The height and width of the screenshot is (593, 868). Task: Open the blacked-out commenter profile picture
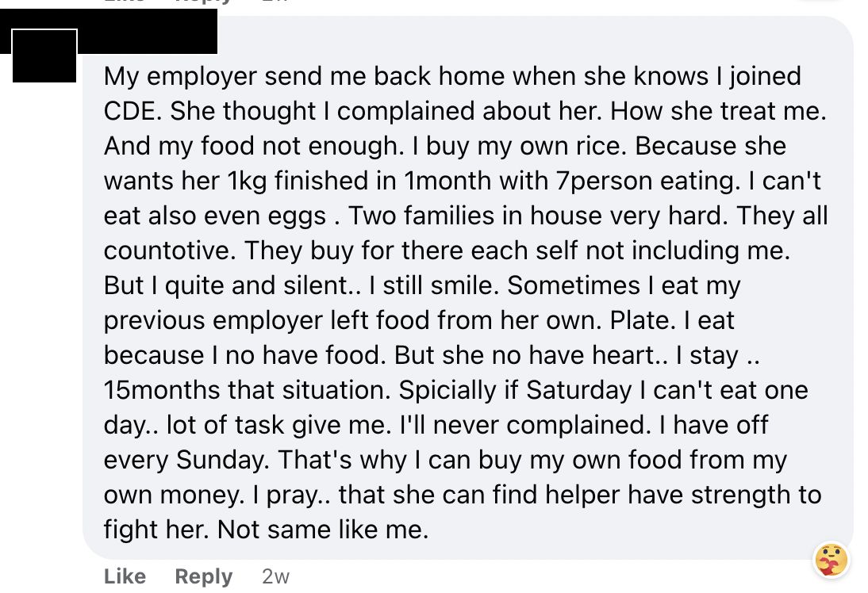(44, 55)
